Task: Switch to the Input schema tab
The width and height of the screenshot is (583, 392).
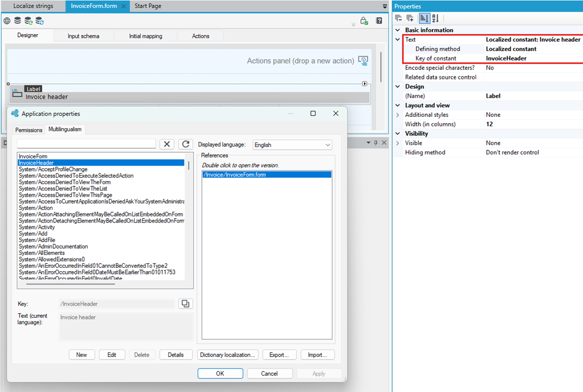Action: click(83, 36)
